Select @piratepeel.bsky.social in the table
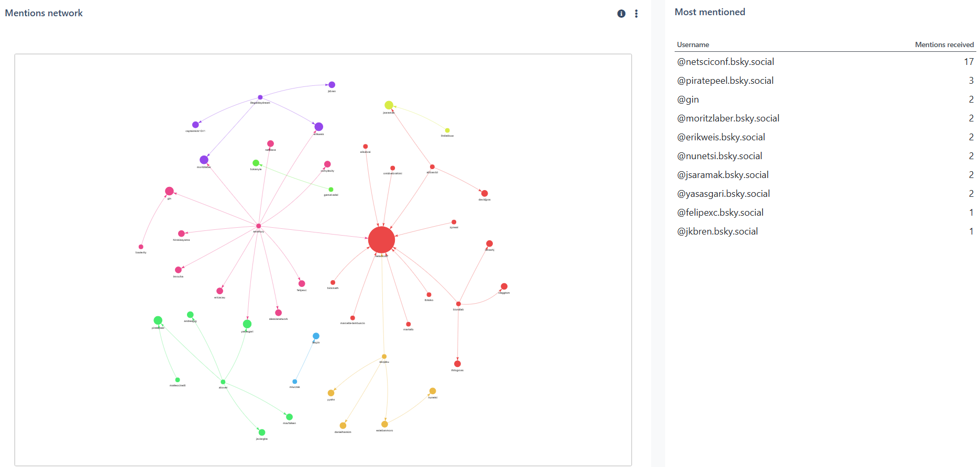980x467 pixels. 725,81
